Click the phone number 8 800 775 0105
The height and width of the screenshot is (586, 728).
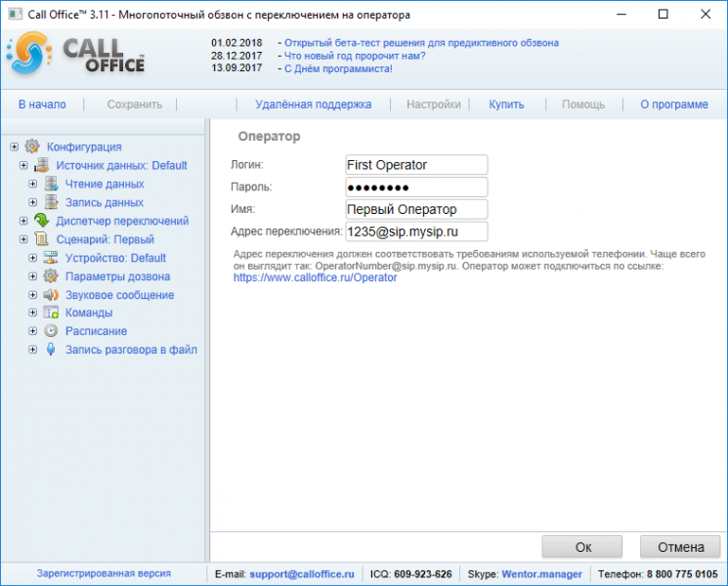(x=682, y=574)
